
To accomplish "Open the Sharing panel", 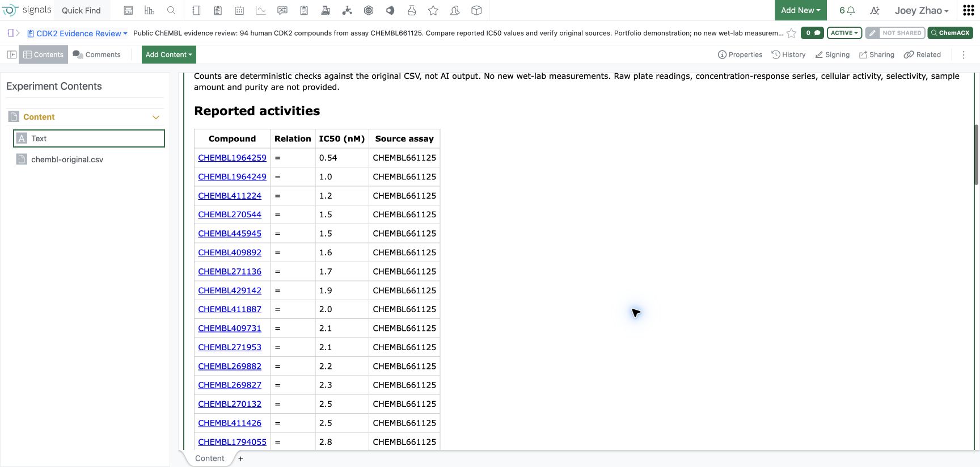I will (877, 54).
